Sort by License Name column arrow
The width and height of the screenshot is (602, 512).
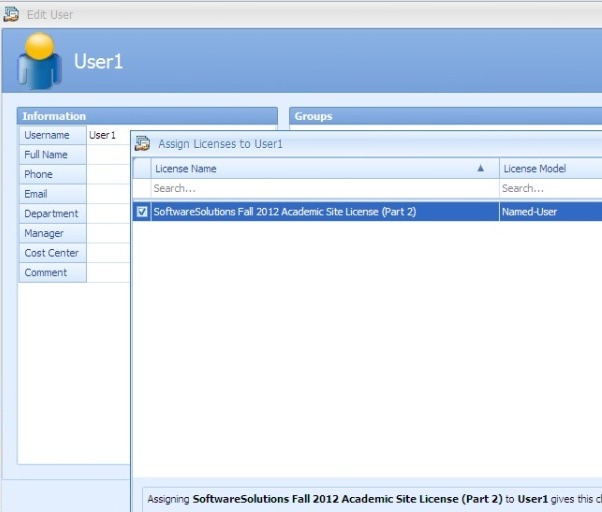tap(480, 168)
